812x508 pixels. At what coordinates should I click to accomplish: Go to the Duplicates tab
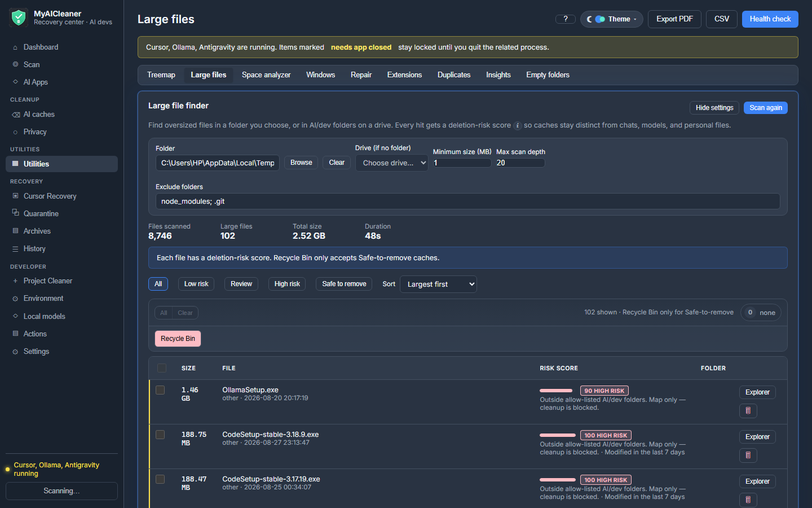click(x=454, y=75)
